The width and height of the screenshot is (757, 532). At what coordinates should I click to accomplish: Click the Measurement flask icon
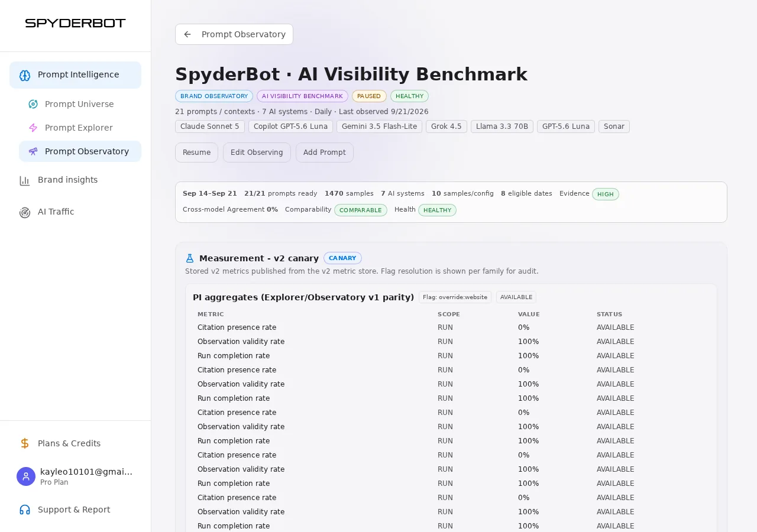click(190, 258)
